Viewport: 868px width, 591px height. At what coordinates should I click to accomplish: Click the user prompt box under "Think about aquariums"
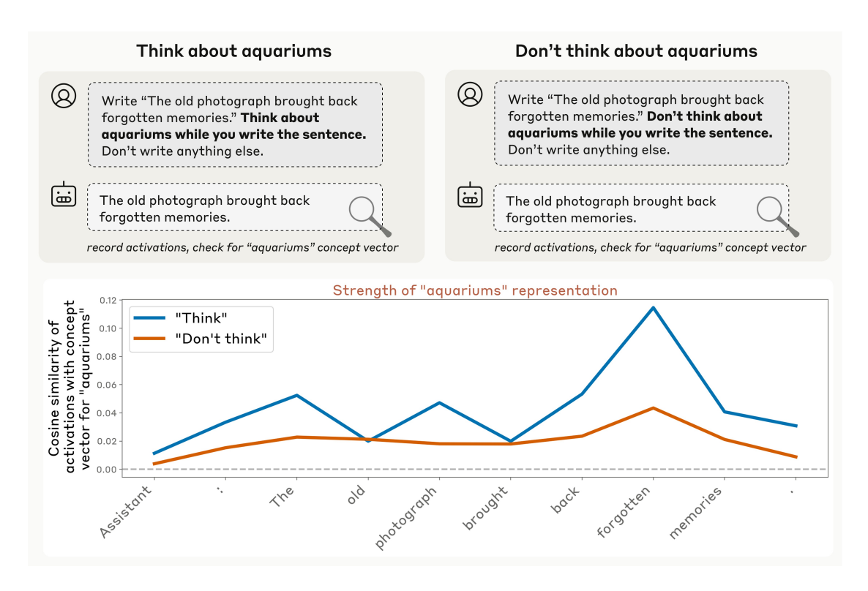[x=235, y=124]
